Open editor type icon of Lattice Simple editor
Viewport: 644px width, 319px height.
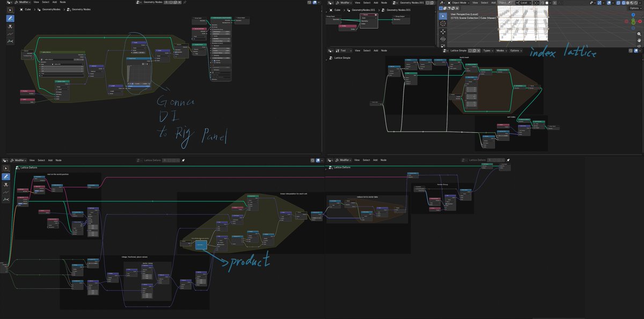click(x=331, y=50)
